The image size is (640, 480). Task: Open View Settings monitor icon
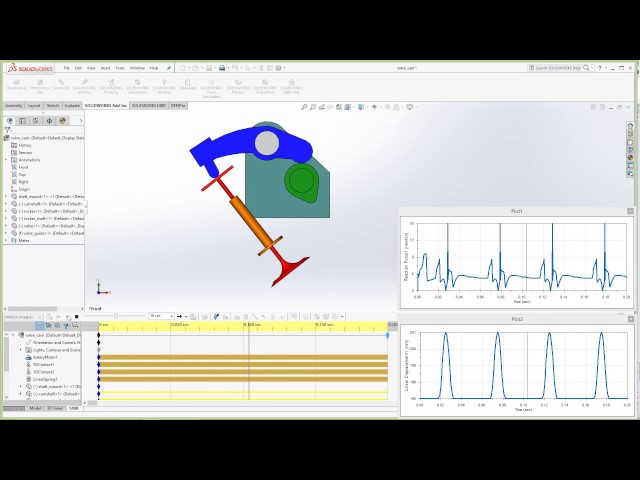(x=409, y=107)
